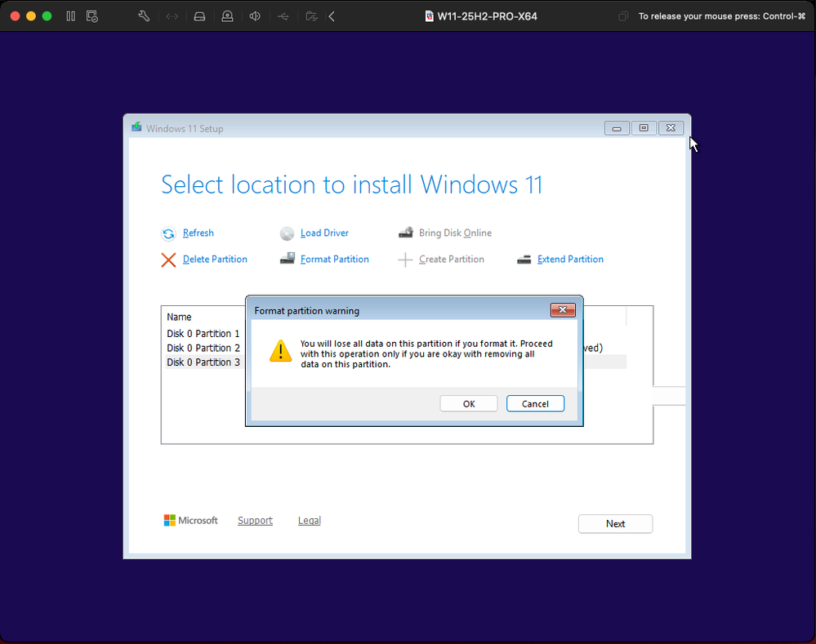
Task: Click the Refresh circular arrows icon
Action: 168,234
